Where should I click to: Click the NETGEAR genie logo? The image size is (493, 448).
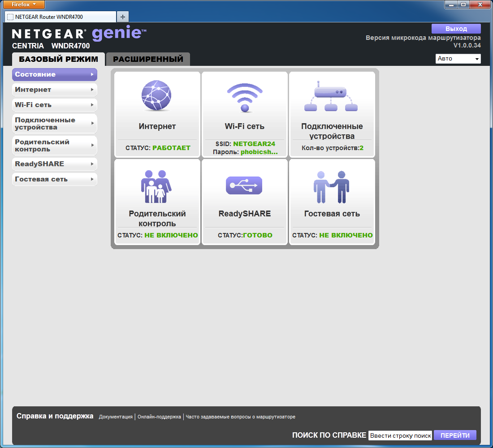[x=79, y=34]
